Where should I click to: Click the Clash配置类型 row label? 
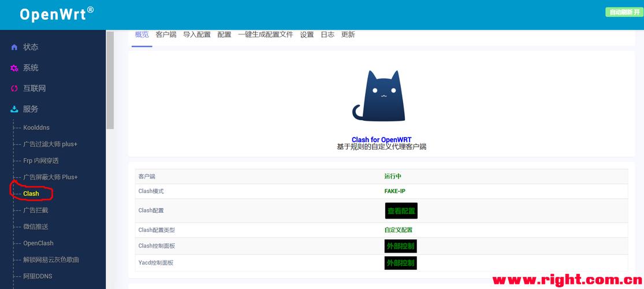click(157, 230)
